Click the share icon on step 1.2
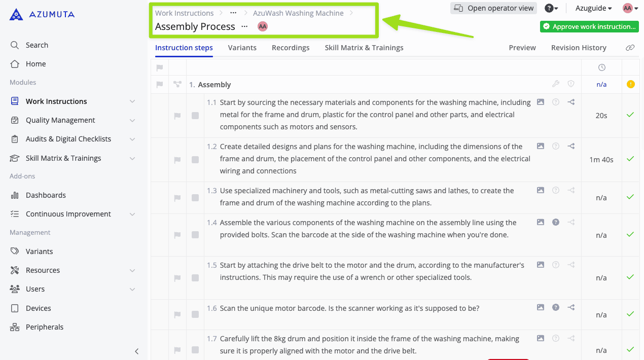Image resolution: width=644 pixels, height=360 pixels. (x=571, y=146)
